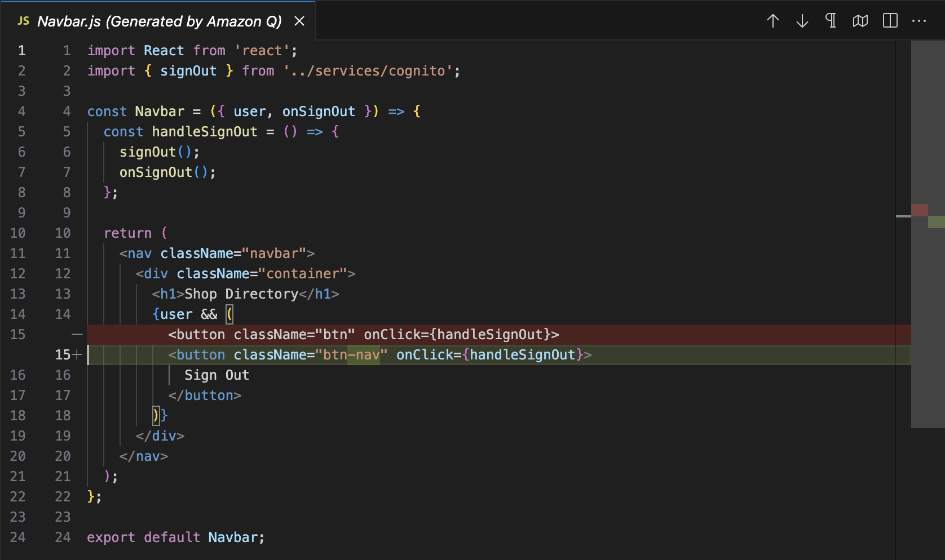Click the previous change arrow icon
945x560 pixels.
[x=773, y=21]
